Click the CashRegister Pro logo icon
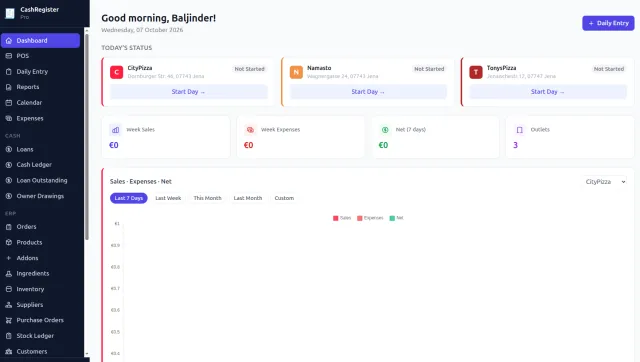 (10, 13)
